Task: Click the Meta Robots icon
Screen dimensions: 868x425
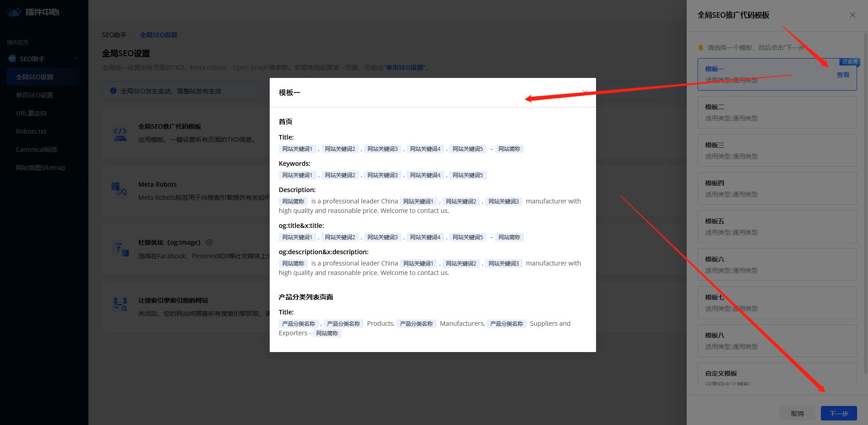Action: pos(119,189)
